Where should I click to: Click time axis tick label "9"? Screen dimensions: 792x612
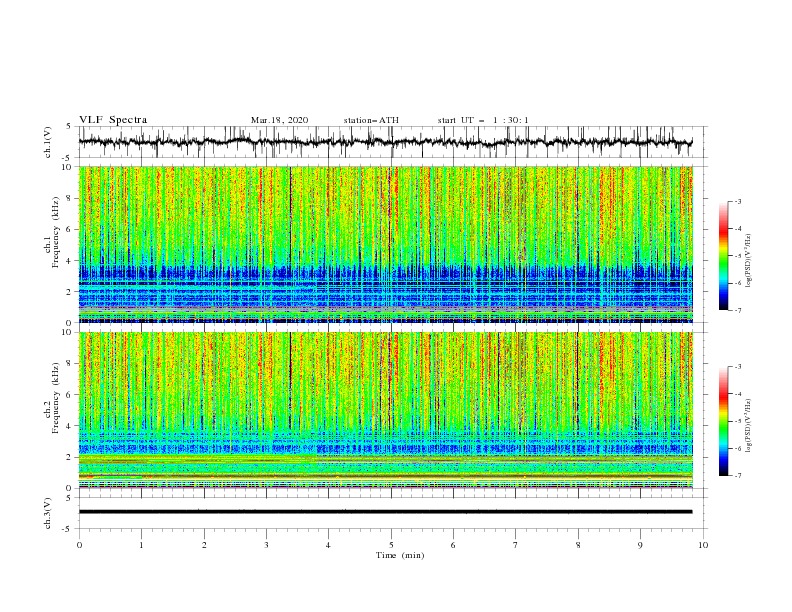[640, 545]
